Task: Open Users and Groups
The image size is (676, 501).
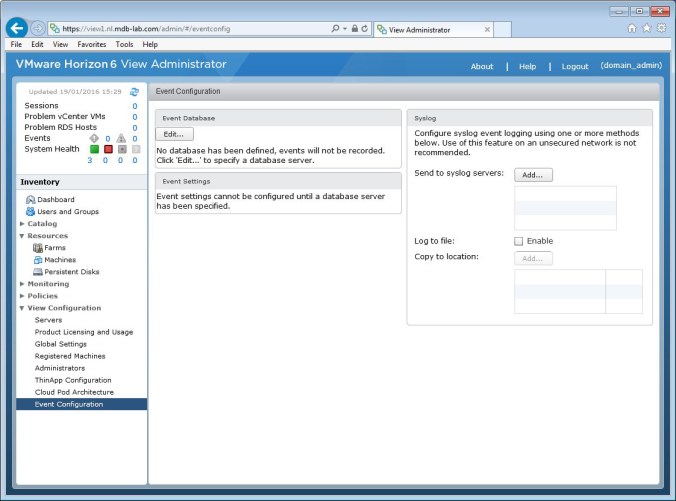Action: coord(67,212)
